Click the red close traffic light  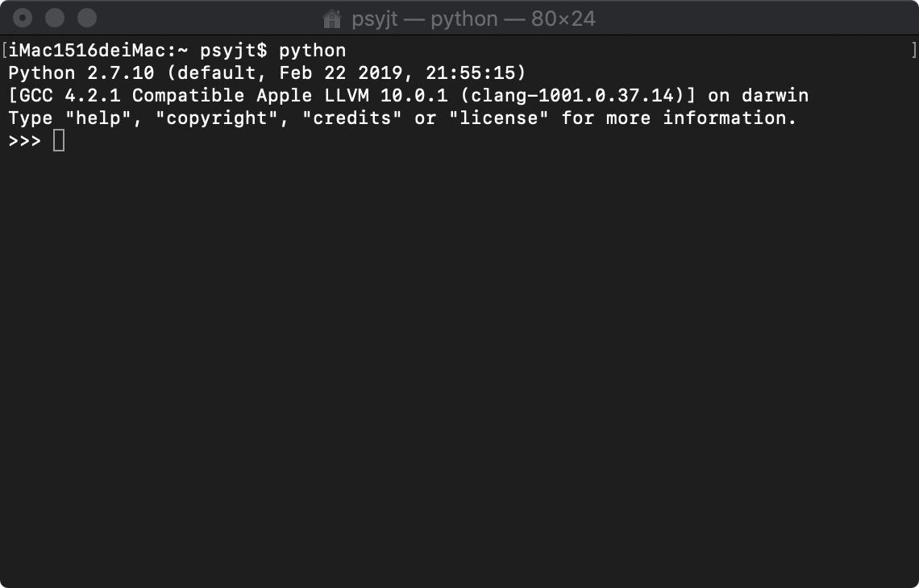pyautogui.click(x=21, y=17)
